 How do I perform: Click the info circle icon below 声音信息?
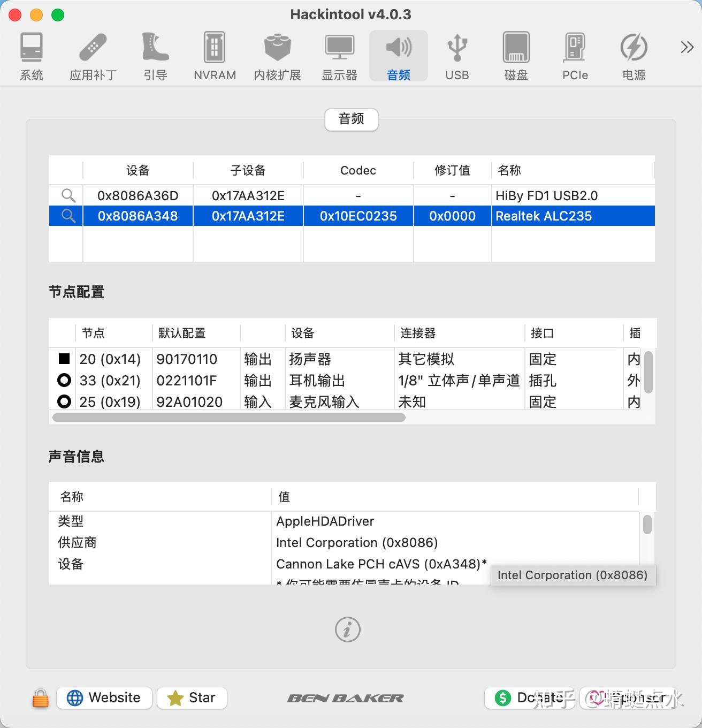pyautogui.click(x=347, y=630)
